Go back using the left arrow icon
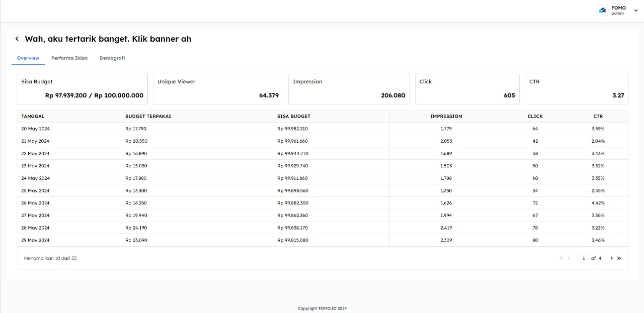This screenshot has height=313, width=644. 17,39
